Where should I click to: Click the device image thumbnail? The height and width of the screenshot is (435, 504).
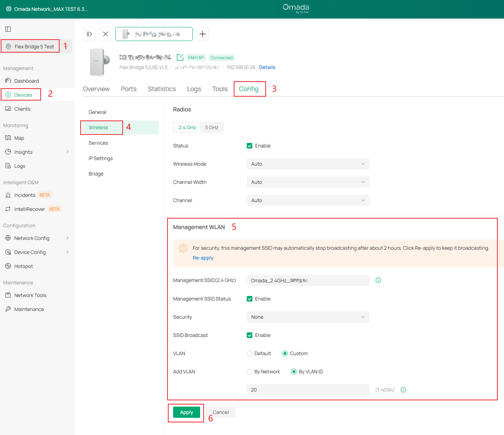(x=100, y=62)
